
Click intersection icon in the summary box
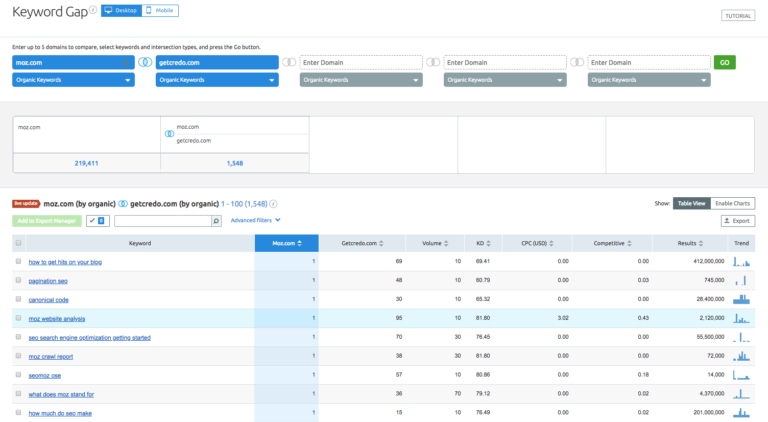169,134
